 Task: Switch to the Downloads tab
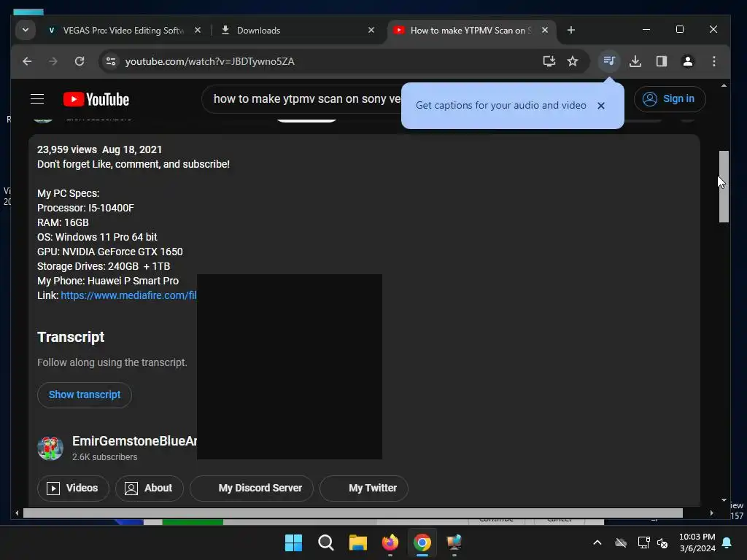(259, 31)
